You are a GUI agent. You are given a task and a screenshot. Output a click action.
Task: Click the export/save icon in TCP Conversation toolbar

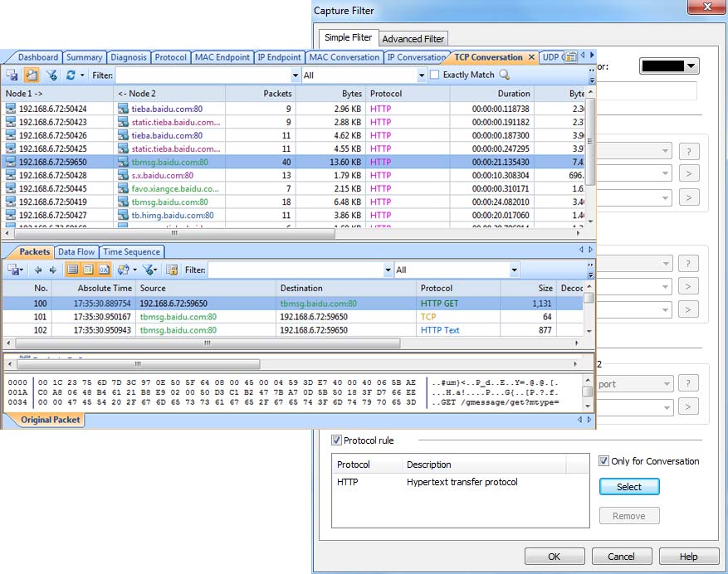coord(12,75)
